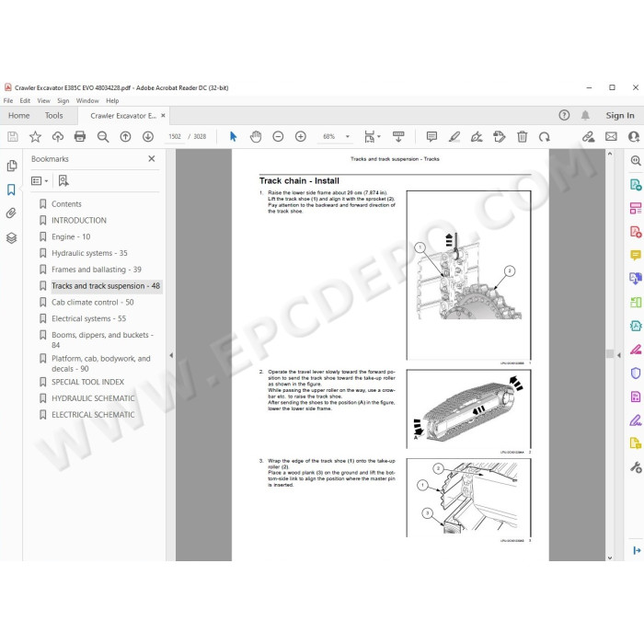The image size is (644, 644).
Task: Open ELECTRICAL SCHEMATIC bookmark
Action: pyautogui.click(x=93, y=415)
